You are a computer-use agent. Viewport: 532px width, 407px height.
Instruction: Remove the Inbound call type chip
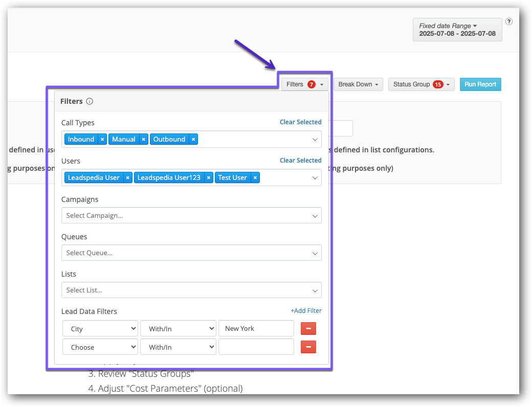[102, 139]
